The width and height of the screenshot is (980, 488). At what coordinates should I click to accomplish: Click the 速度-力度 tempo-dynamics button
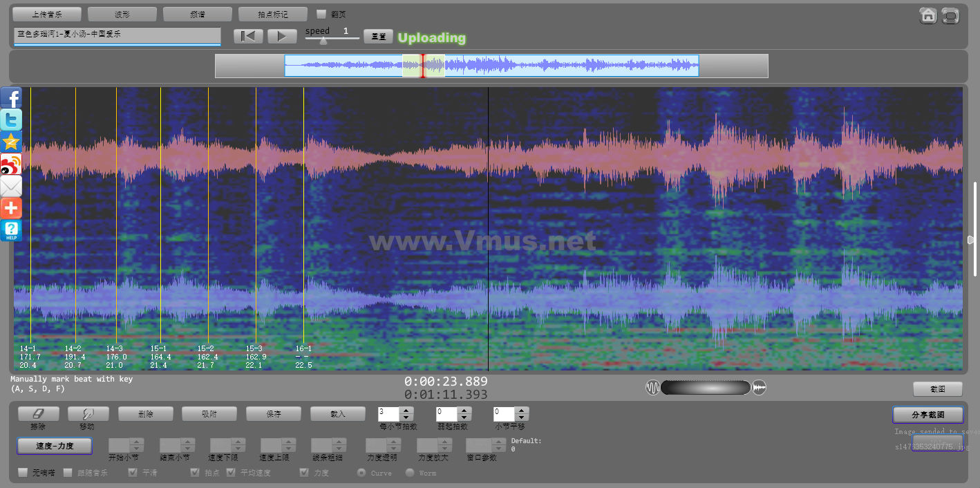(55, 446)
